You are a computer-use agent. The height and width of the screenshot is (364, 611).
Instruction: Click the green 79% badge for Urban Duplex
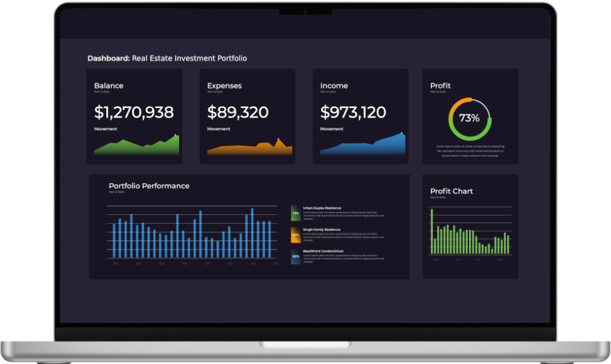coord(296,213)
